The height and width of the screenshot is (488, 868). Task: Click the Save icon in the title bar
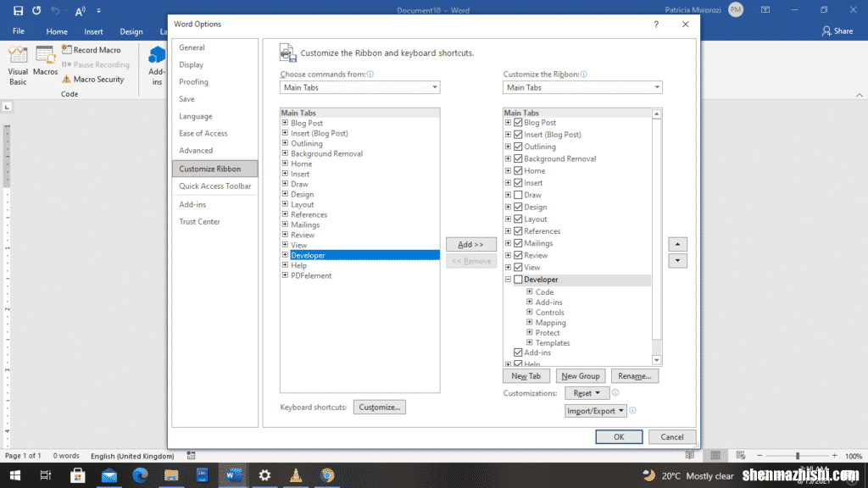tap(19, 10)
